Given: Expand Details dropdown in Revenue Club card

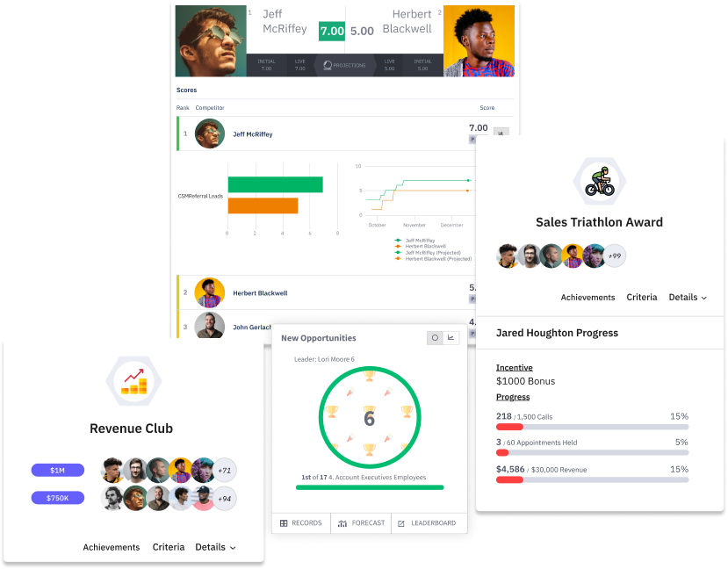Looking at the screenshot, I should click(x=215, y=547).
